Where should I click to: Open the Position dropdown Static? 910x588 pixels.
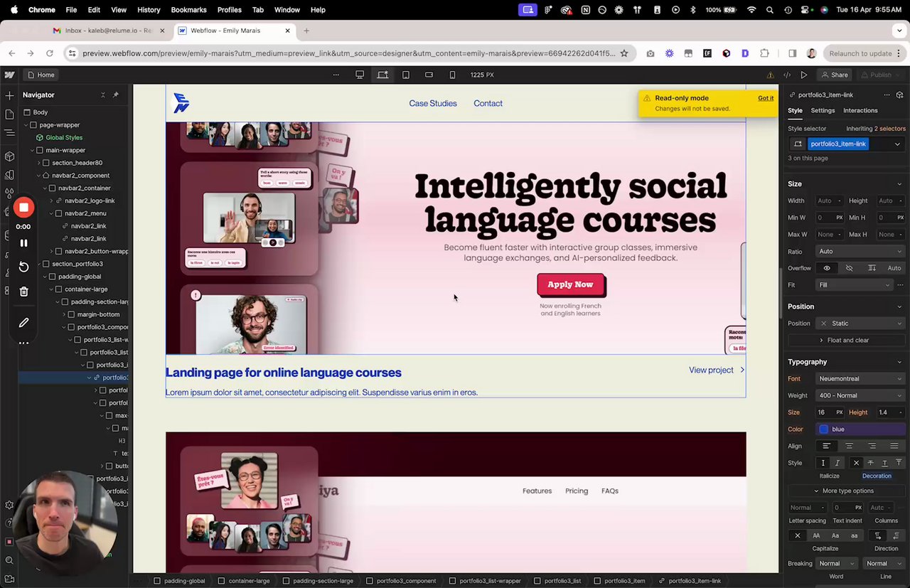860,324
